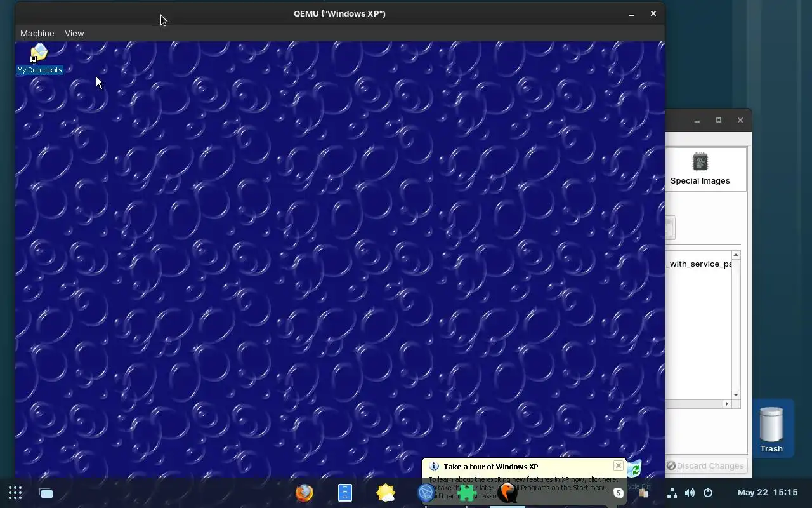Open the Machine menu in QEMU
Screen dimensions: 812x508
click(37, 33)
